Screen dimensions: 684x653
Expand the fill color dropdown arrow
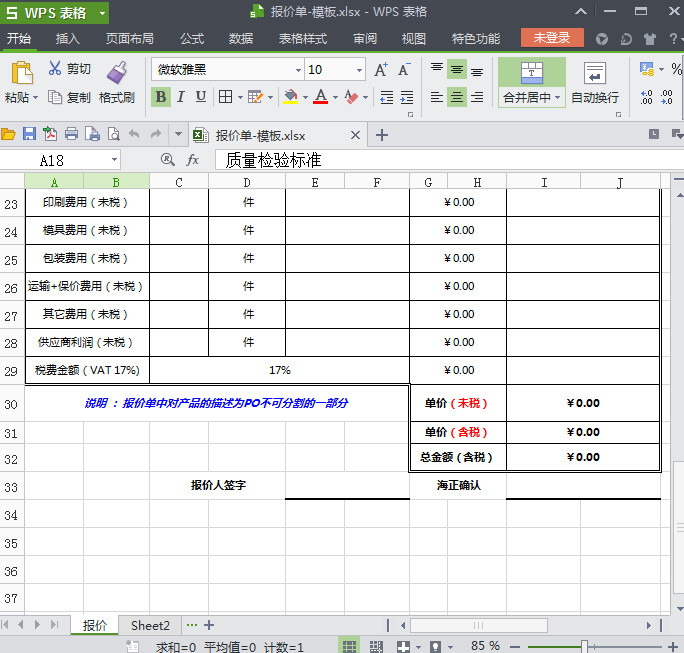[305, 97]
